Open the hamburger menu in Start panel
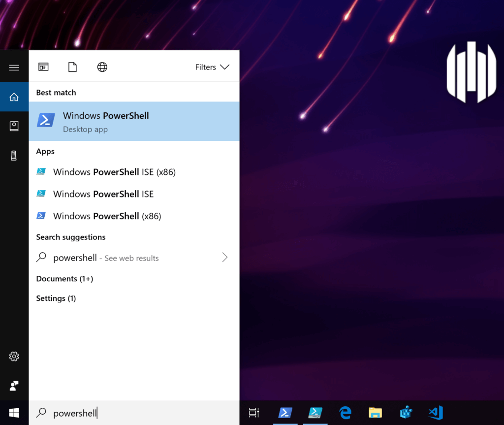This screenshot has height=425, width=504. point(14,67)
